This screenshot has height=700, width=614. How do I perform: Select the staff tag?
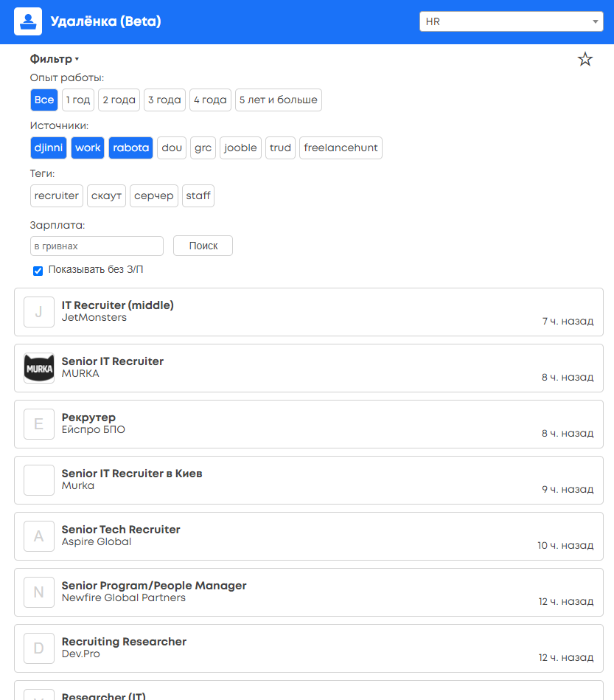pyautogui.click(x=198, y=196)
